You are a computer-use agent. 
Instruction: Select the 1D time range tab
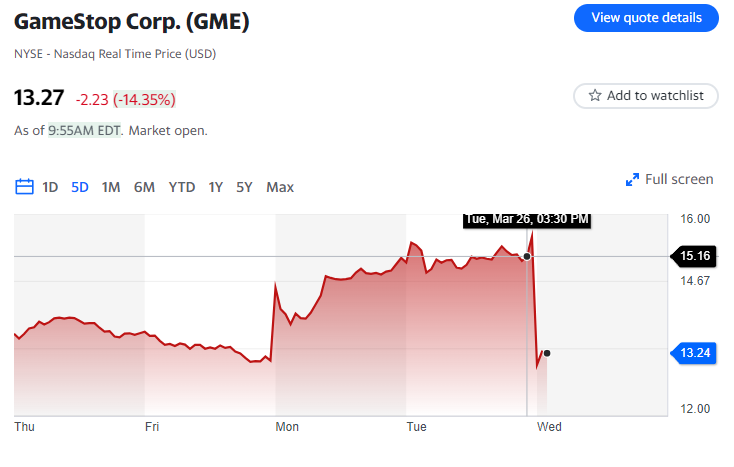coord(50,187)
